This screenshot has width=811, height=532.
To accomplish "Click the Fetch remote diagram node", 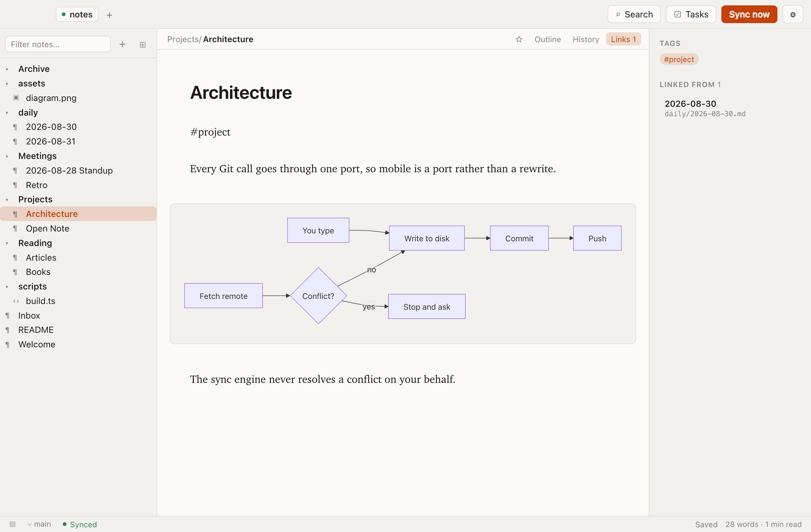I will 224,296.
